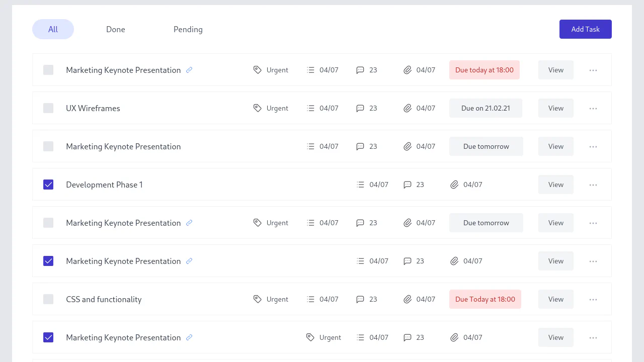
Task: Click tag icon in checked Urgent Marketing Keynote row
Action: 310,337
